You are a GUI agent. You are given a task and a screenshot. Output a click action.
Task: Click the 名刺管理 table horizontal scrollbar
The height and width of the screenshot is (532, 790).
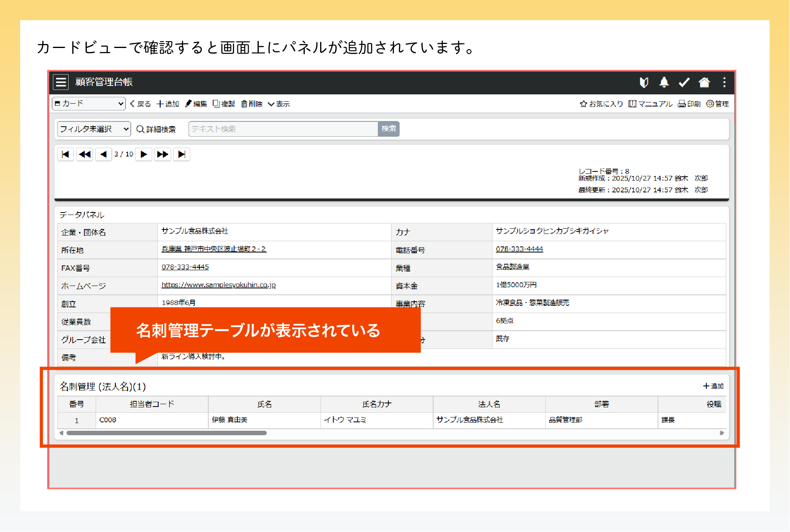coord(166,433)
